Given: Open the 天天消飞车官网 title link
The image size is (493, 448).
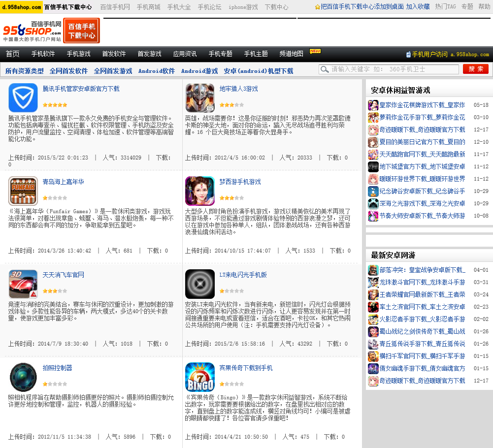Looking at the screenshot, I should pos(63,275).
